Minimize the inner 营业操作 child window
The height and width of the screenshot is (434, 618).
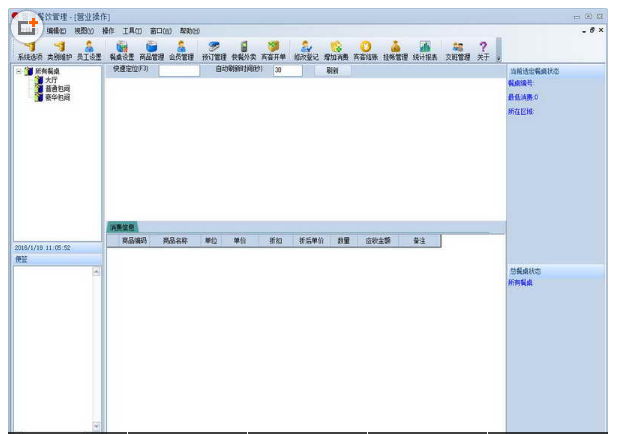point(584,30)
